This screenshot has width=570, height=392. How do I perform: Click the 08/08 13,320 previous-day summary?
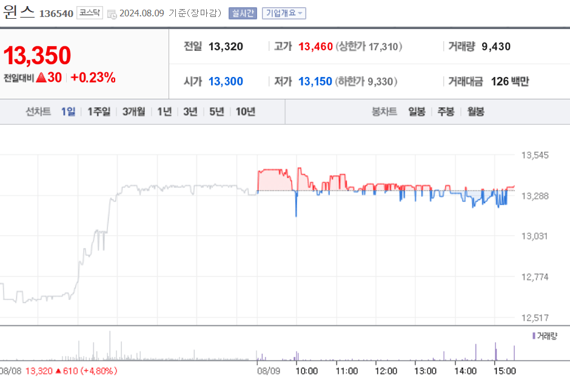[59, 371]
